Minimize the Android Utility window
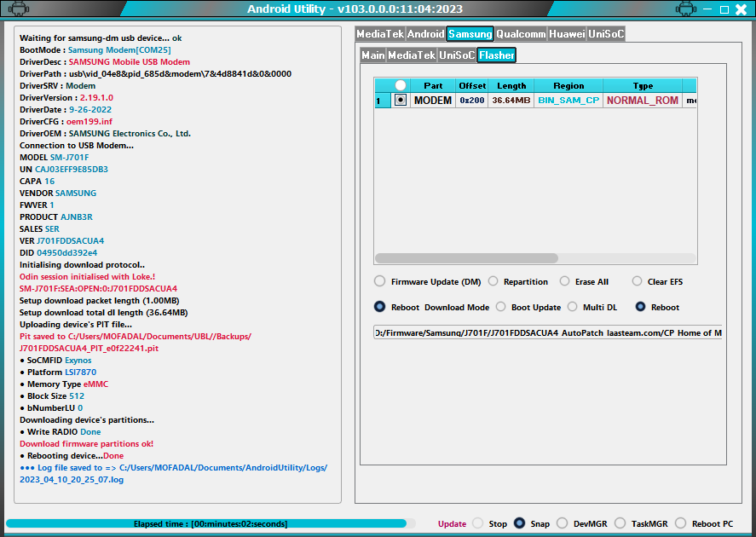Screen dimensions: 756x537 tap(707, 9)
